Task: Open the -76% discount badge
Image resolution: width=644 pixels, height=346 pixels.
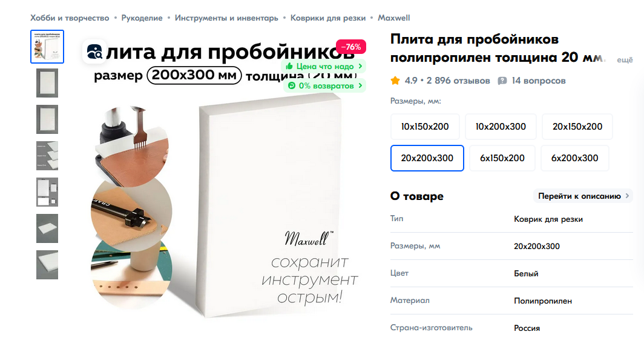Action: coord(351,47)
